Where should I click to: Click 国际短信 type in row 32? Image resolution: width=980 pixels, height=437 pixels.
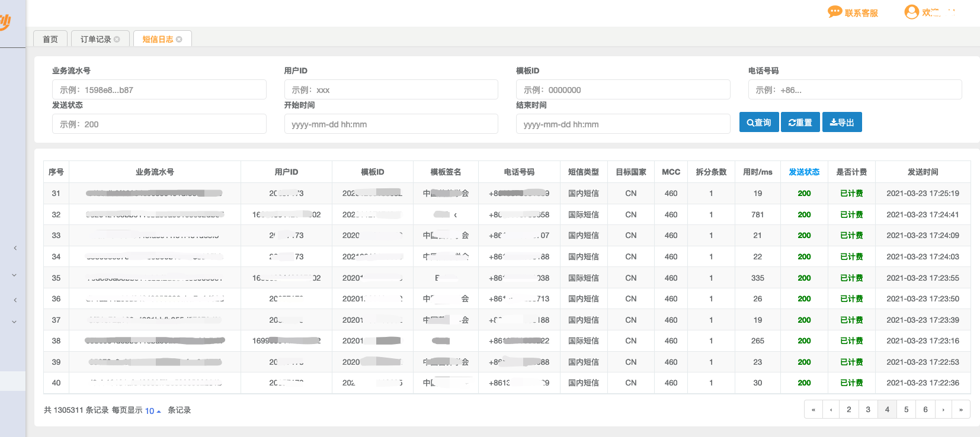[x=584, y=214]
